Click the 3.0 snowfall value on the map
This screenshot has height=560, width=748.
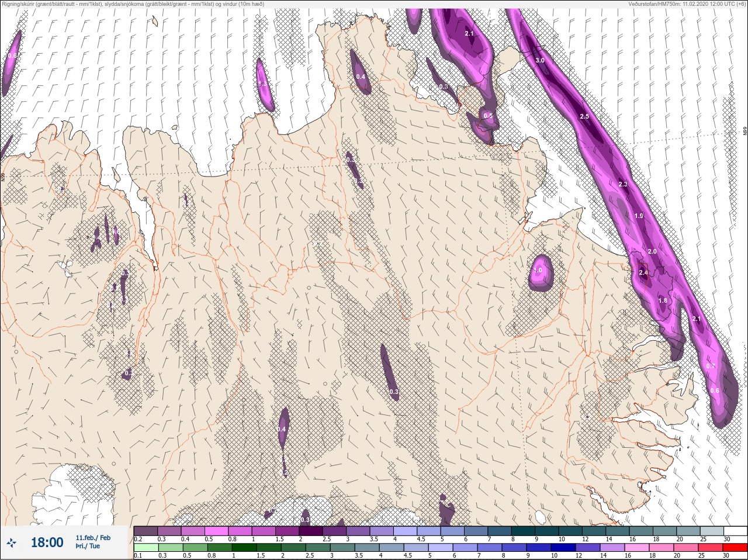(540, 60)
